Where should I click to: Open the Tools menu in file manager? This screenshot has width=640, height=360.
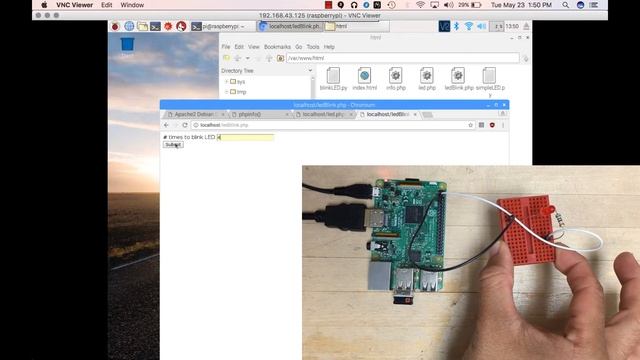[313, 47]
